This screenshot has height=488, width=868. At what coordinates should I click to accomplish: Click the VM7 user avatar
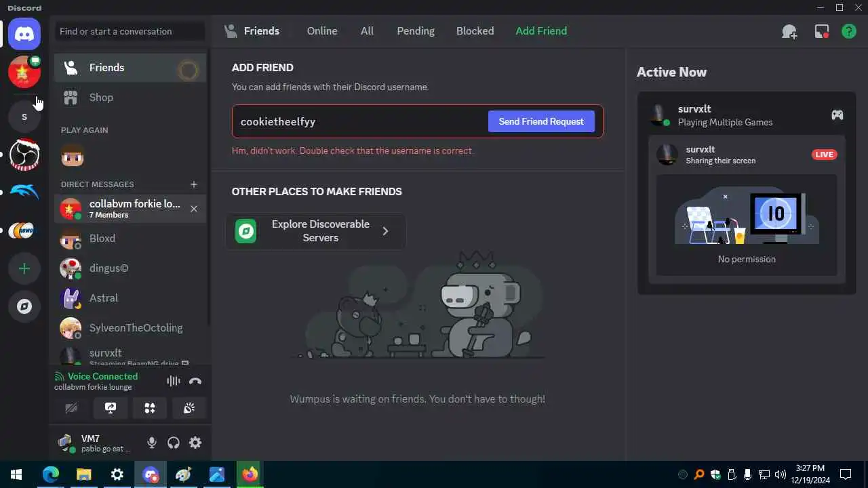66,443
